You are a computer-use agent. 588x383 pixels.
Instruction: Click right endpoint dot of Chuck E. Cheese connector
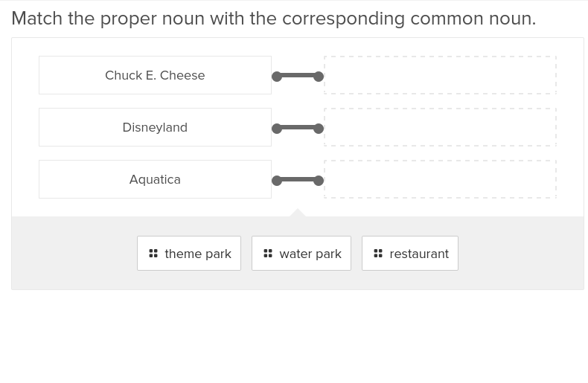click(319, 77)
